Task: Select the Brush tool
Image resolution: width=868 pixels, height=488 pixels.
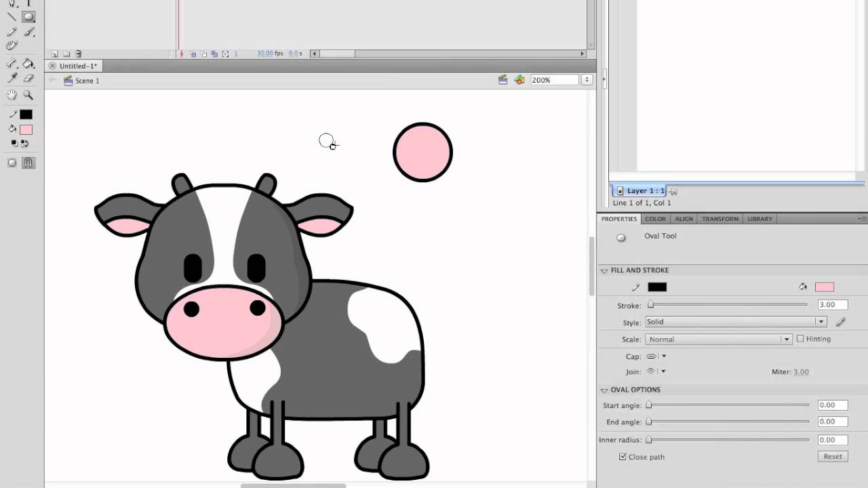Action: pos(28,32)
